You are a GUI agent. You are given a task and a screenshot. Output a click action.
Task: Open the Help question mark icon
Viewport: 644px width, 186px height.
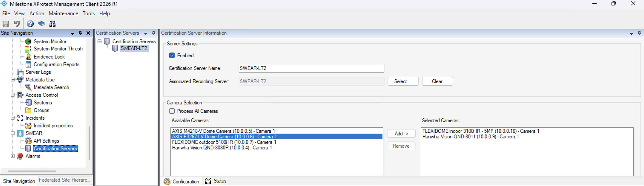click(30, 24)
